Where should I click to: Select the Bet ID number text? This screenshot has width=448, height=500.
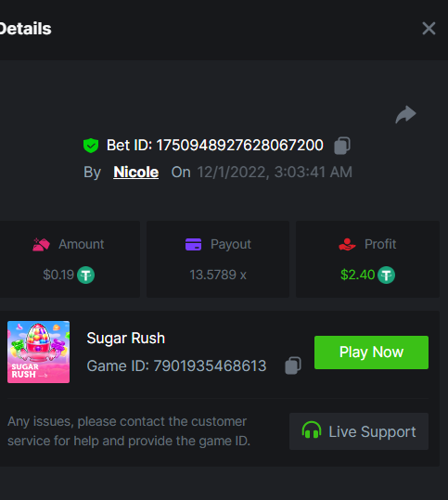point(240,146)
